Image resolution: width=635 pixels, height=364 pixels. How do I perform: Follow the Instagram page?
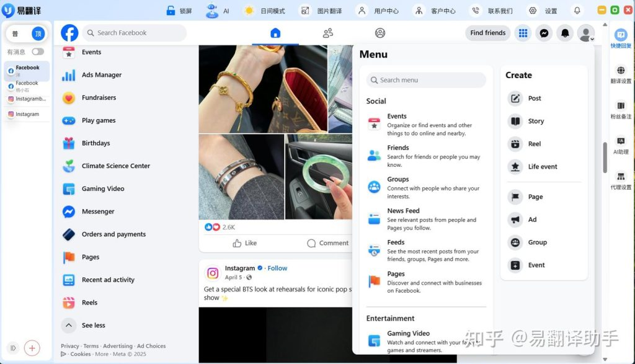[277, 268]
